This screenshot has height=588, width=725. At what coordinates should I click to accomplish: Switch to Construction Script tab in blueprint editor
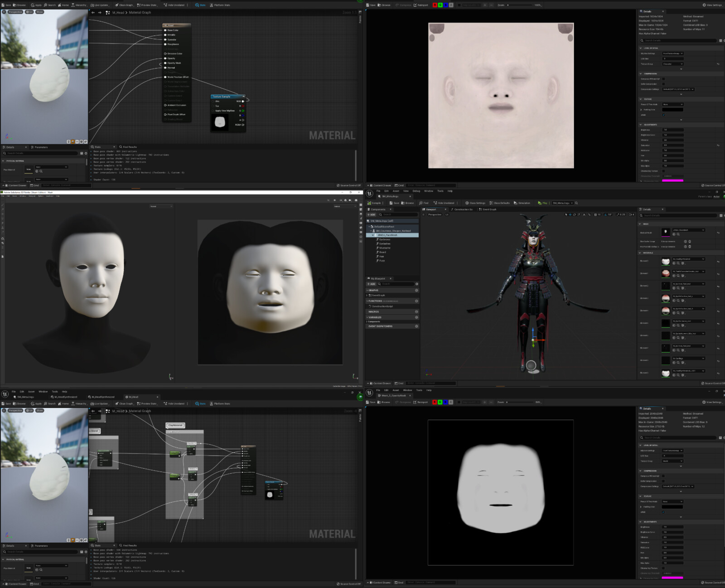pos(461,209)
